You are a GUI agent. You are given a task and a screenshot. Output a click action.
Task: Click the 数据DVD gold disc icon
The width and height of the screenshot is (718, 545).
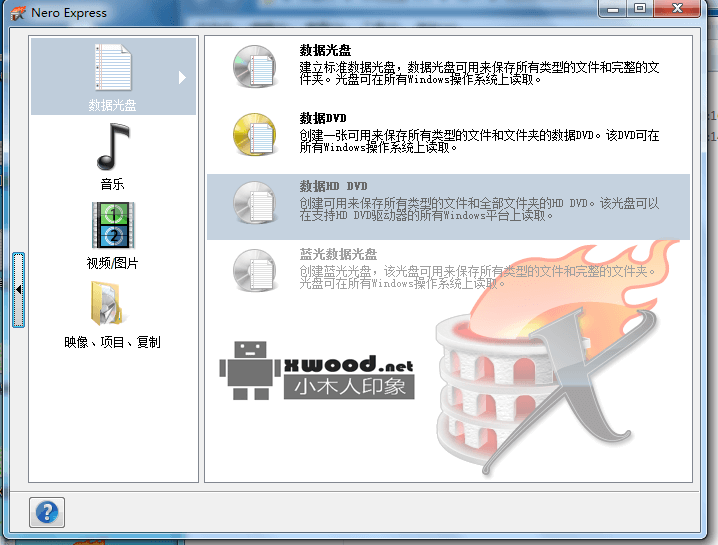[255, 134]
